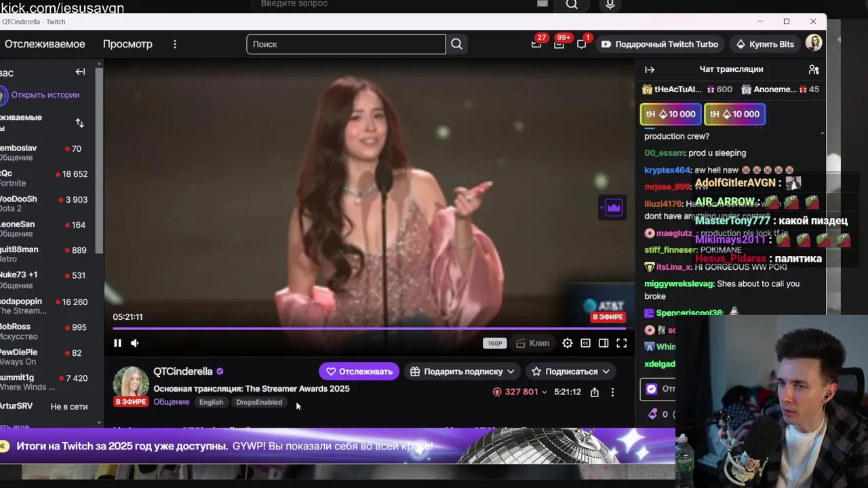The image size is (868, 488).
Task: Open the user profile avatar menu
Action: [814, 43]
